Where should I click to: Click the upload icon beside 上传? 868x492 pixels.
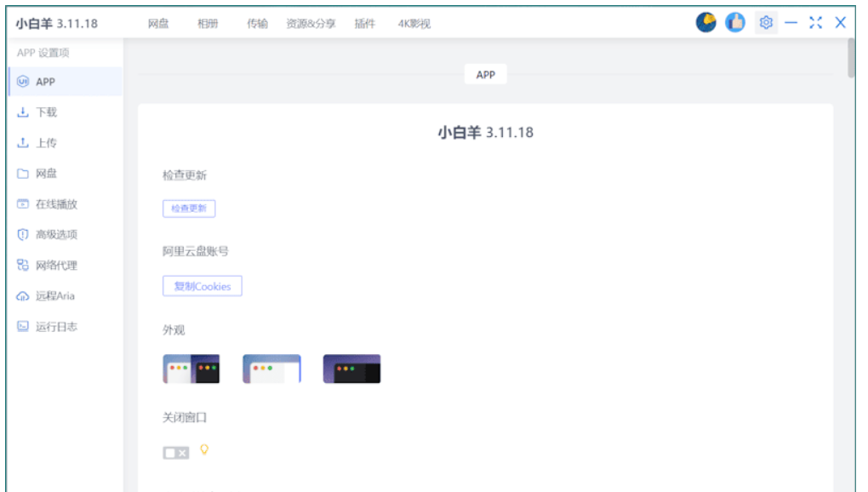pyautogui.click(x=23, y=143)
